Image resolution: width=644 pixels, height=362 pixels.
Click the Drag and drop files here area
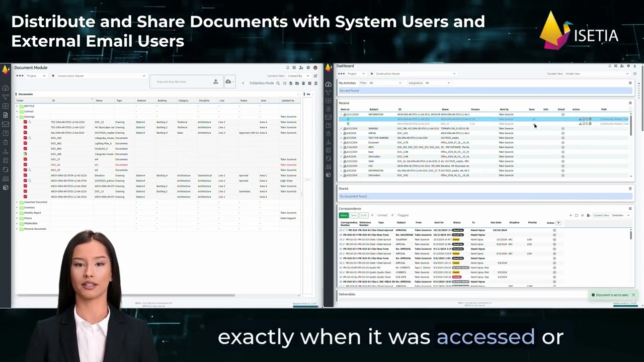pyautogui.click(x=186, y=81)
